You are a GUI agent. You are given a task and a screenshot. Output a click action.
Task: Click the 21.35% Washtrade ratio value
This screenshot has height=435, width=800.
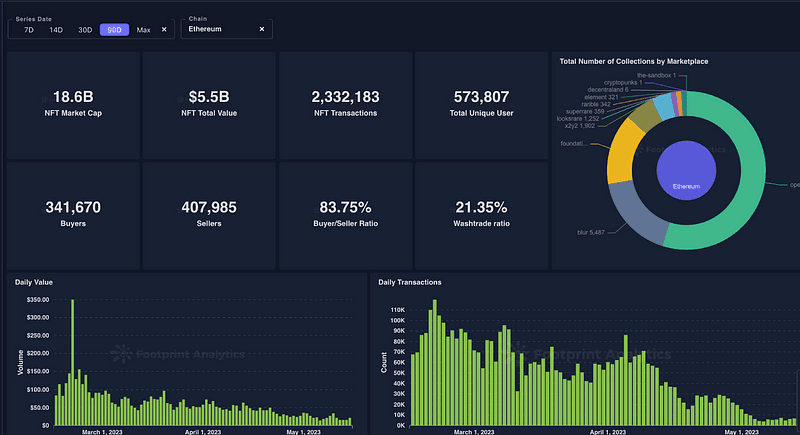[x=481, y=207]
